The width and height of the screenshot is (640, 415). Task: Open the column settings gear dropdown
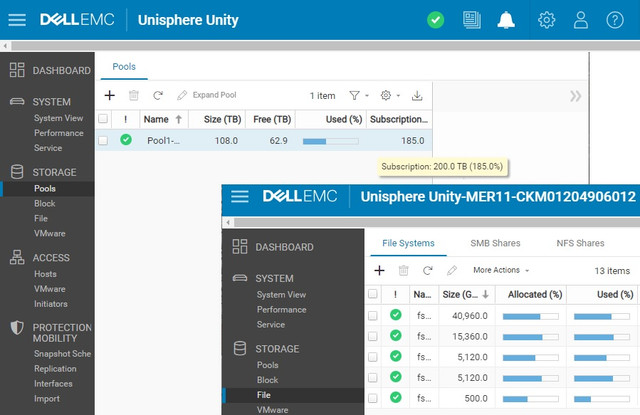coord(390,95)
